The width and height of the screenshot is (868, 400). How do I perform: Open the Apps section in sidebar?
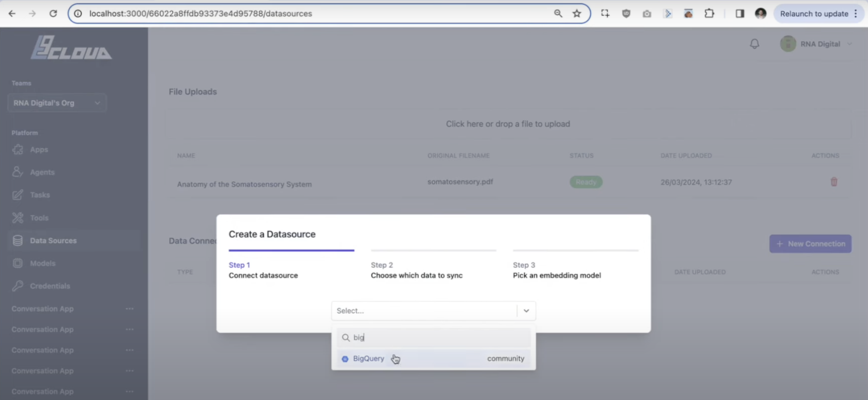tap(17, 149)
